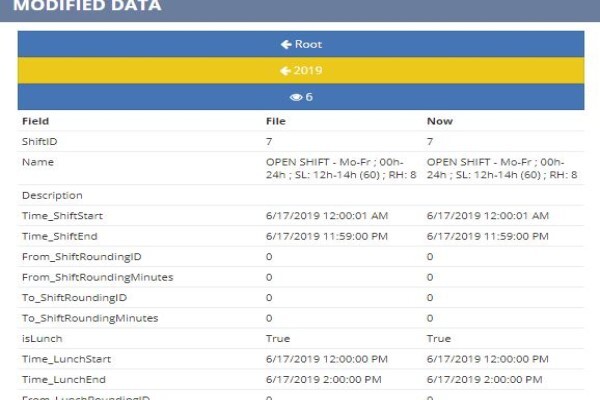Click the File column header
The width and height of the screenshot is (600, 400).
[x=276, y=121]
